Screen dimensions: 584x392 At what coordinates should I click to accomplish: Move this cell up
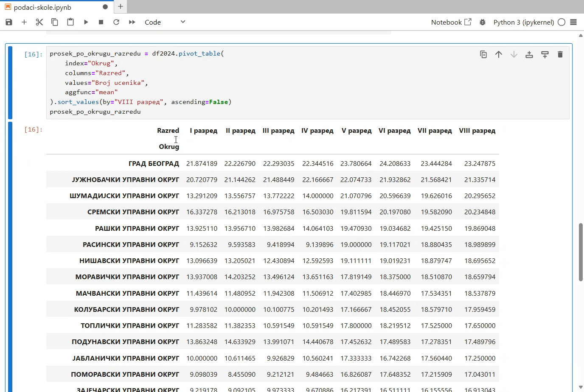(x=499, y=54)
